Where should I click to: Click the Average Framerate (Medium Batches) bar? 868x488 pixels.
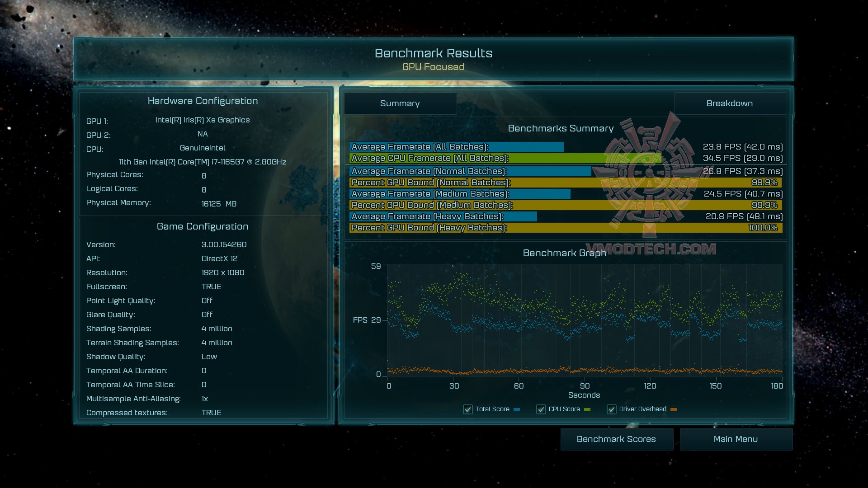click(x=459, y=194)
